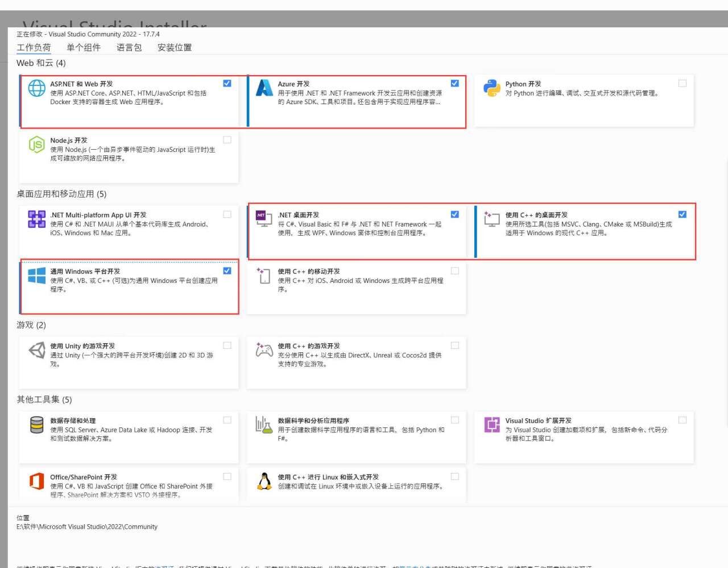Click the C++ desktop development monitor icon
Screen dimensions: 728x568
492,219
